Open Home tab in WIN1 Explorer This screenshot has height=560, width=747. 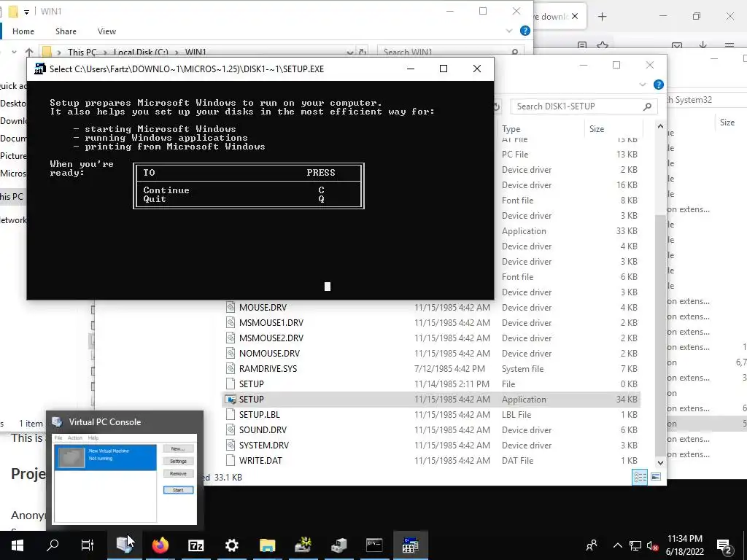pyautogui.click(x=23, y=31)
